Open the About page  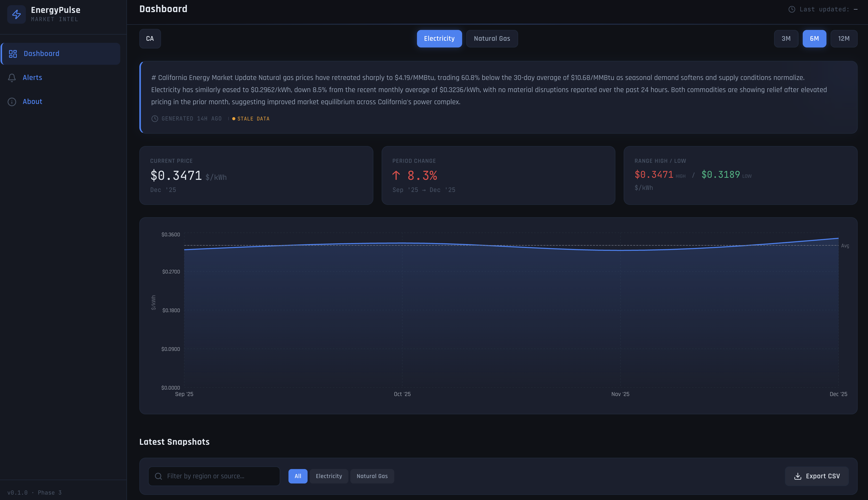[32, 102]
